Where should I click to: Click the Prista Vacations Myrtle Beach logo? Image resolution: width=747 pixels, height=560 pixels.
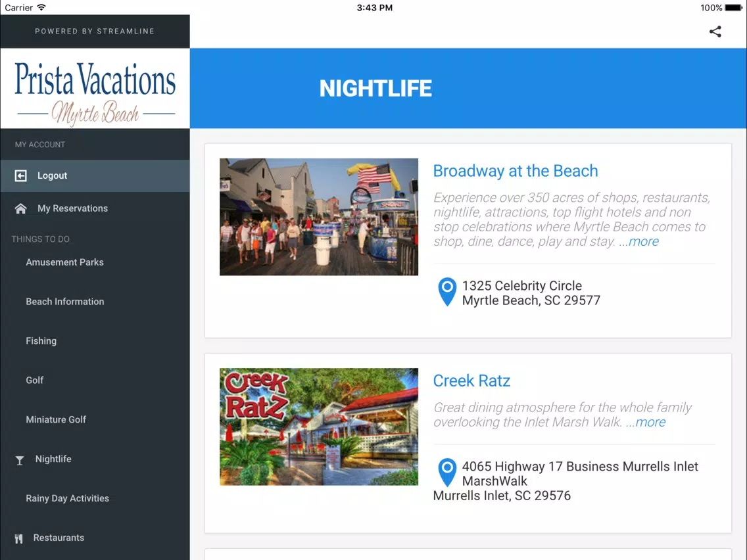pyautogui.click(x=95, y=89)
